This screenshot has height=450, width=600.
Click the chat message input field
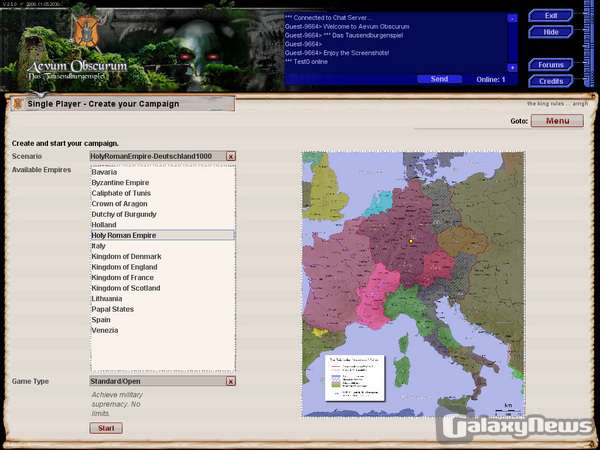point(351,79)
